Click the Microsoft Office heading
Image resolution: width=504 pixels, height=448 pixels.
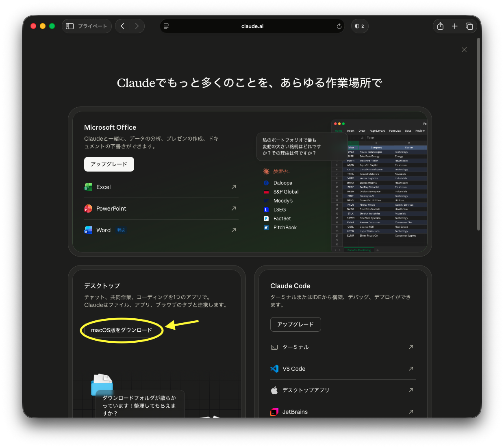(x=110, y=127)
